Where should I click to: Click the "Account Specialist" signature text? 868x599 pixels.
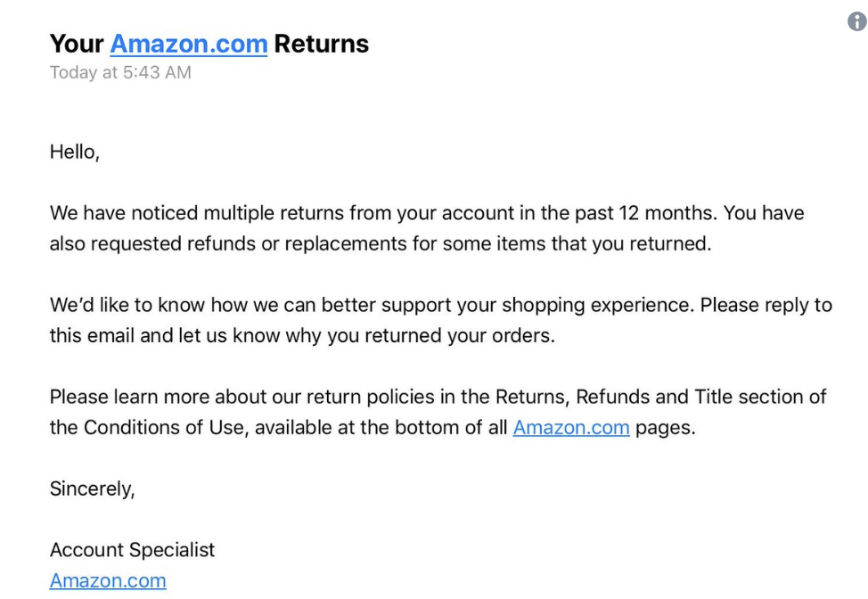(x=133, y=550)
